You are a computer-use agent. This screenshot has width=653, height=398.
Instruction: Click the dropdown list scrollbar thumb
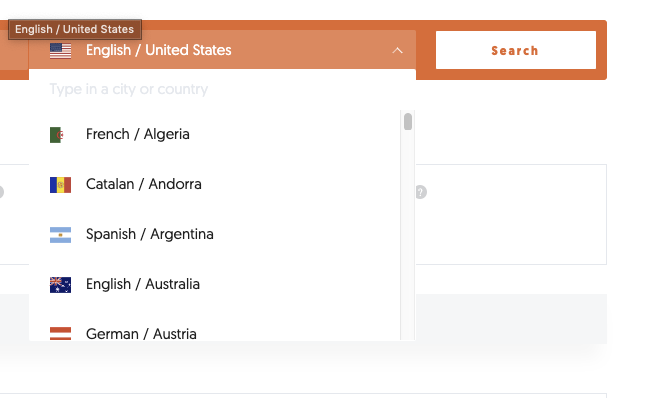pos(408,122)
